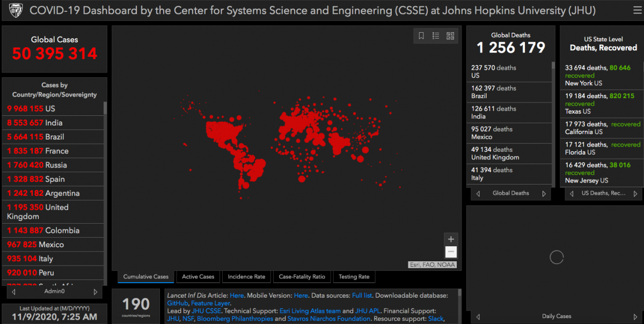This screenshot has height=324, width=644.
Task: Select the Florida US state row
Action: [603, 148]
